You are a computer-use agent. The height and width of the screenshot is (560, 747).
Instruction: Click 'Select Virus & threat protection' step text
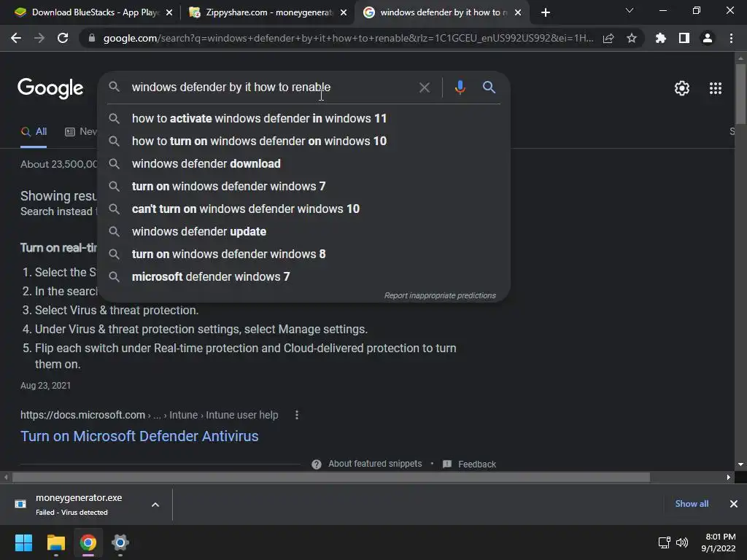(116, 311)
